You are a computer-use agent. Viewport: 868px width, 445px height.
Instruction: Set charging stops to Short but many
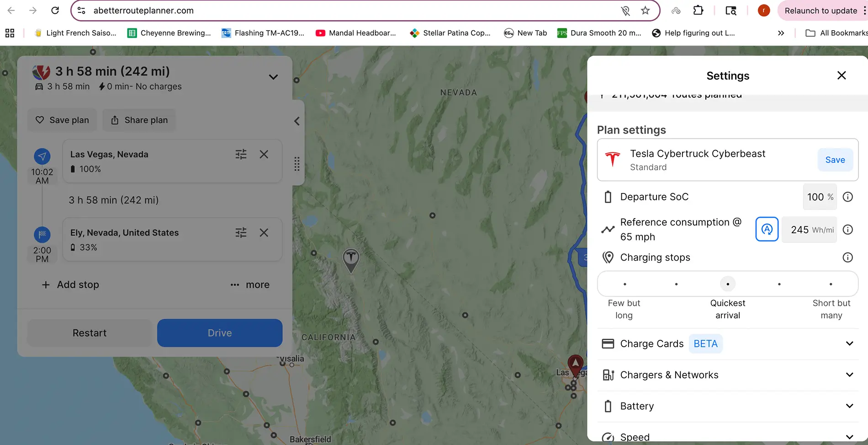[x=831, y=284]
